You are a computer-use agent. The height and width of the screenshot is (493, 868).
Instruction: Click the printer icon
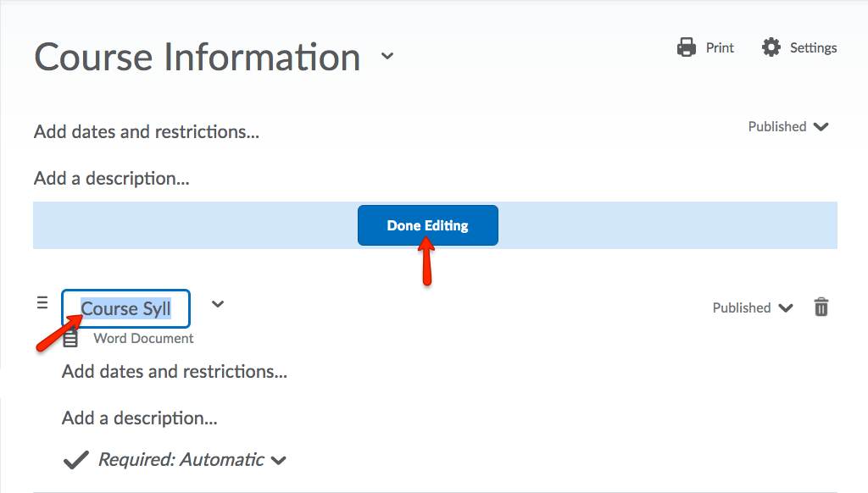687,47
